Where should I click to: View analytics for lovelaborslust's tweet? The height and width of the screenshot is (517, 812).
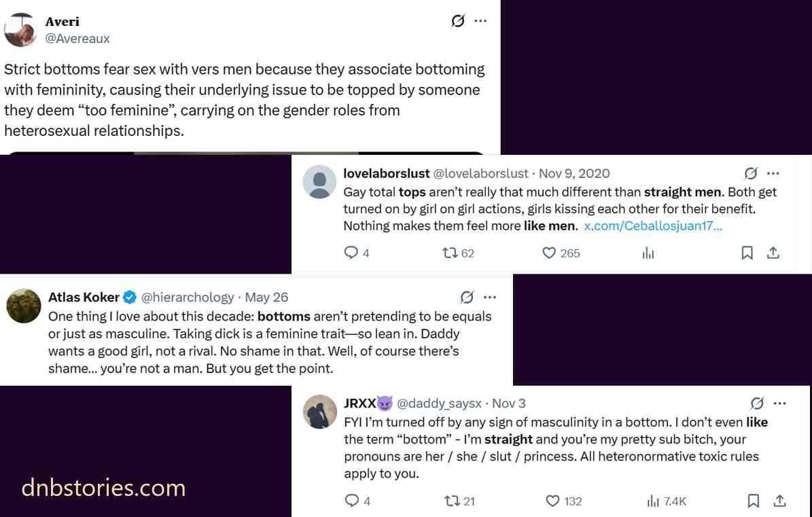coord(648,253)
